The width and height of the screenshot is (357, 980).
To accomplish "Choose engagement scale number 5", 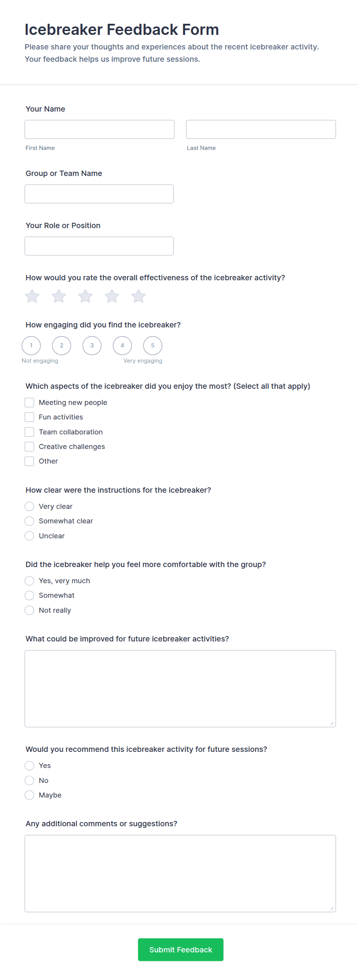I will (152, 345).
